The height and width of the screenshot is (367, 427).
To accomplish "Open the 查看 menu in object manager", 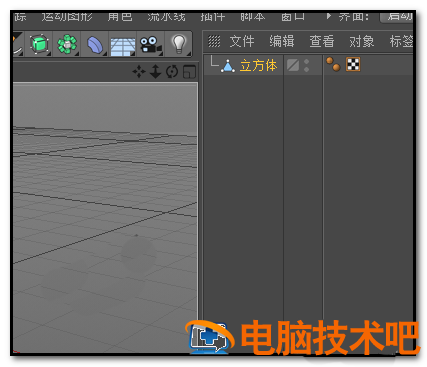I will click(x=322, y=41).
